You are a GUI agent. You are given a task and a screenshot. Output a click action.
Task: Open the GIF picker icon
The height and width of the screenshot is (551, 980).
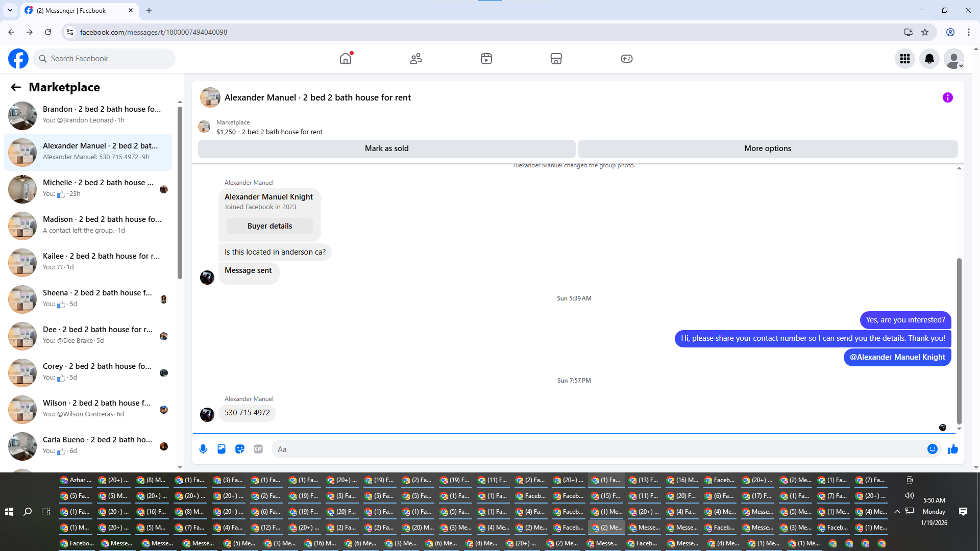[x=258, y=449]
